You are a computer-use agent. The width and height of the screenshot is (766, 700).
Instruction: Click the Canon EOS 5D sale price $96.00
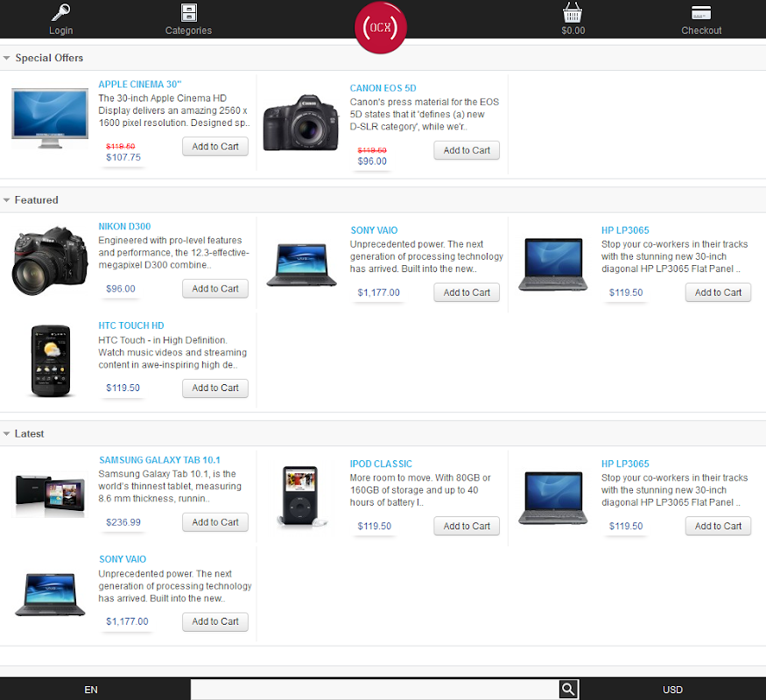[372, 161]
